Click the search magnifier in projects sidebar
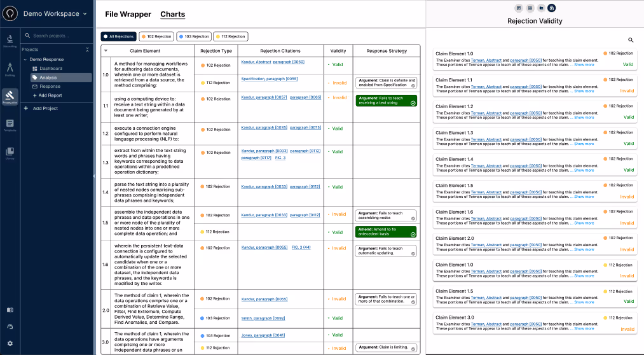The width and height of the screenshot is (644, 355). (27, 36)
